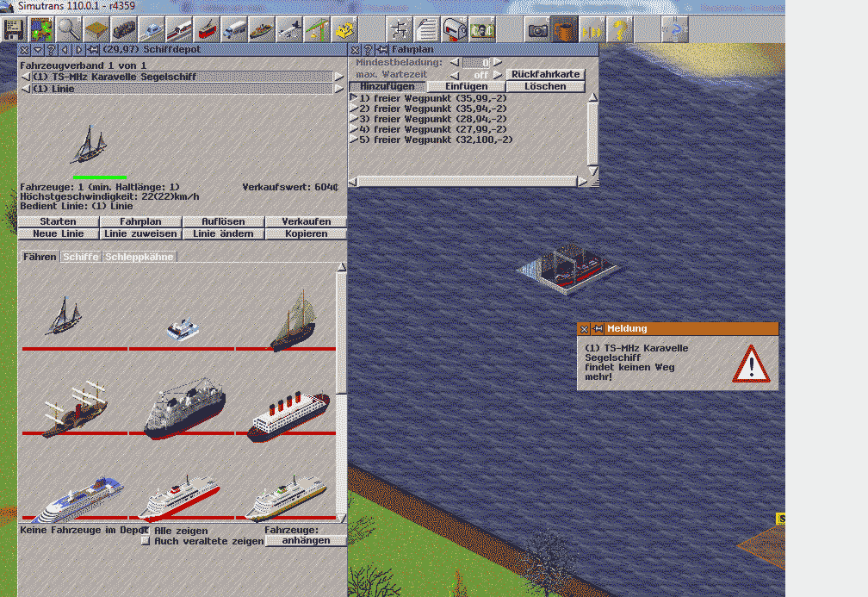Increase Mindestbeladung with right arrow

click(497, 63)
